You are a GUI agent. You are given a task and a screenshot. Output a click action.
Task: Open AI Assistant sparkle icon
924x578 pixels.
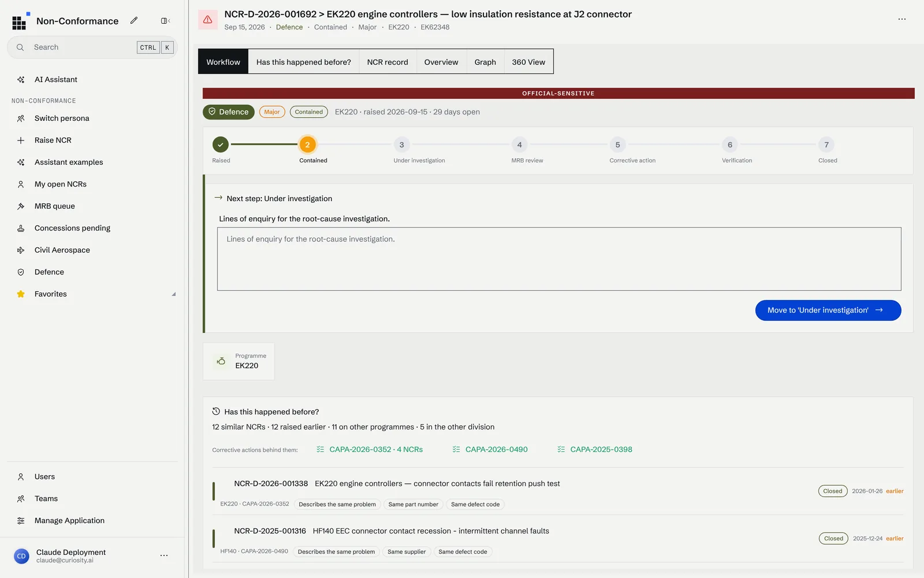pos(21,80)
